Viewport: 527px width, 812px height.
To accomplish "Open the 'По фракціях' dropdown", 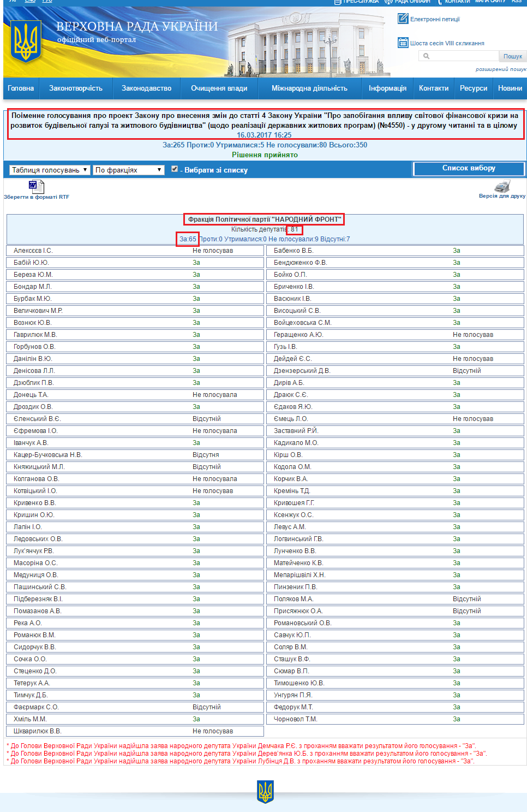I will tap(129, 170).
